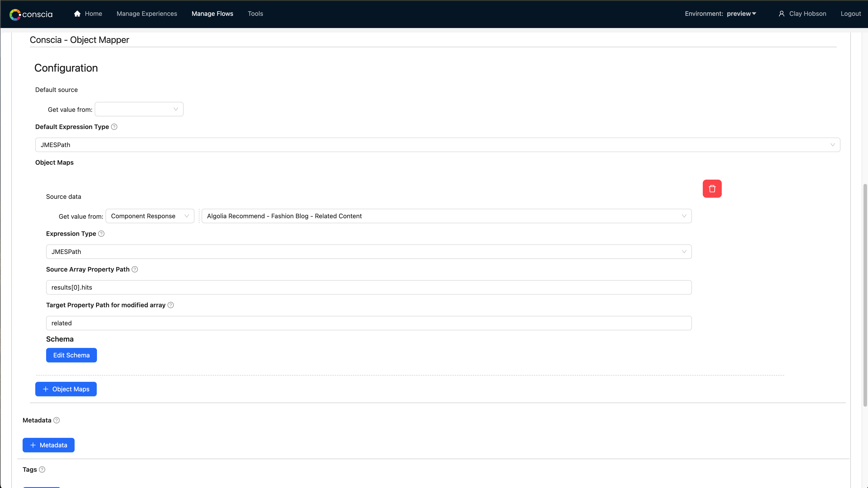Switch Environment preview dropdown
This screenshot has width=868, height=488.
tap(742, 14)
